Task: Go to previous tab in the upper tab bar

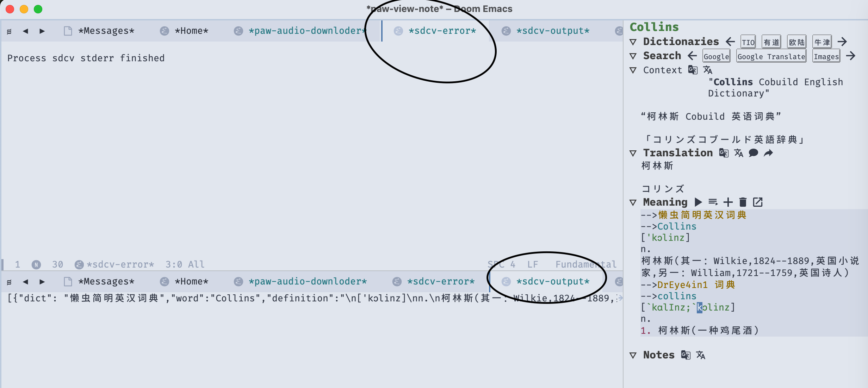Action: (25, 31)
